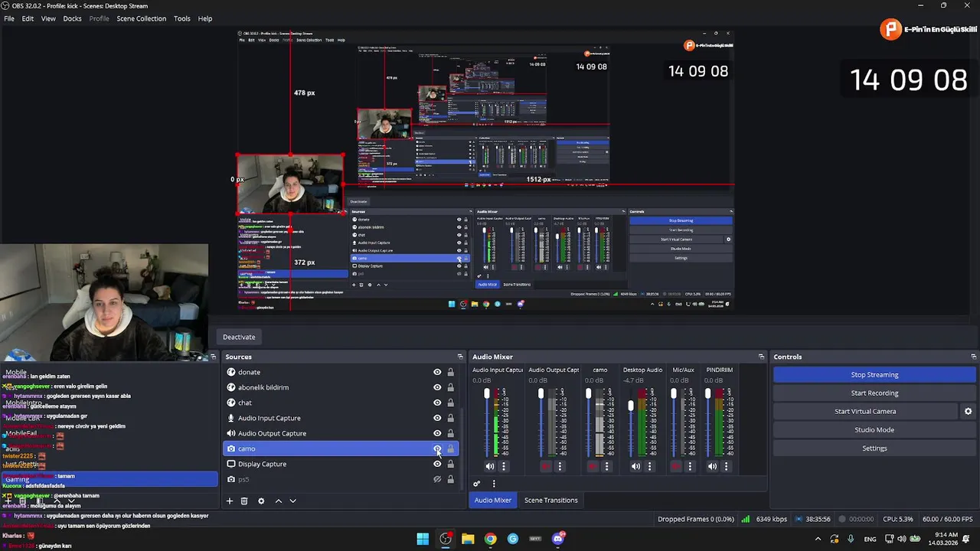Click the microphone tray icon

851,539
